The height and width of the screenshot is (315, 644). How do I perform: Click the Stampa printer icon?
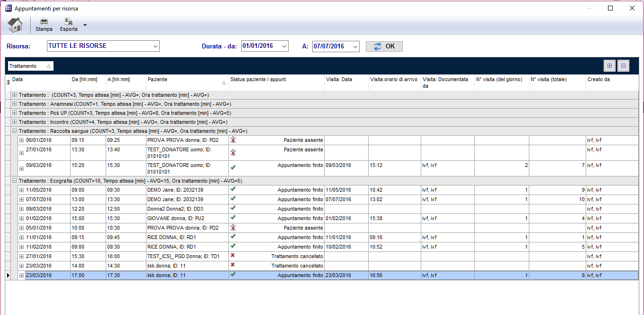[44, 21]
